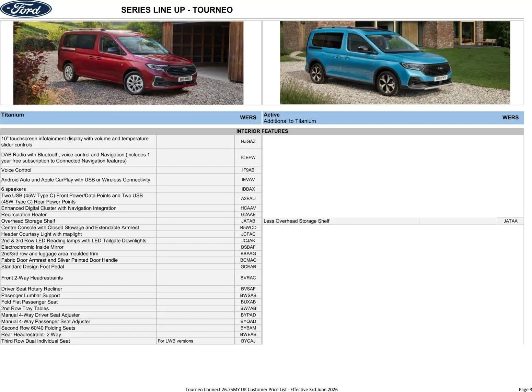Select the 'Recirculation Heater' feature

(24, 215)
